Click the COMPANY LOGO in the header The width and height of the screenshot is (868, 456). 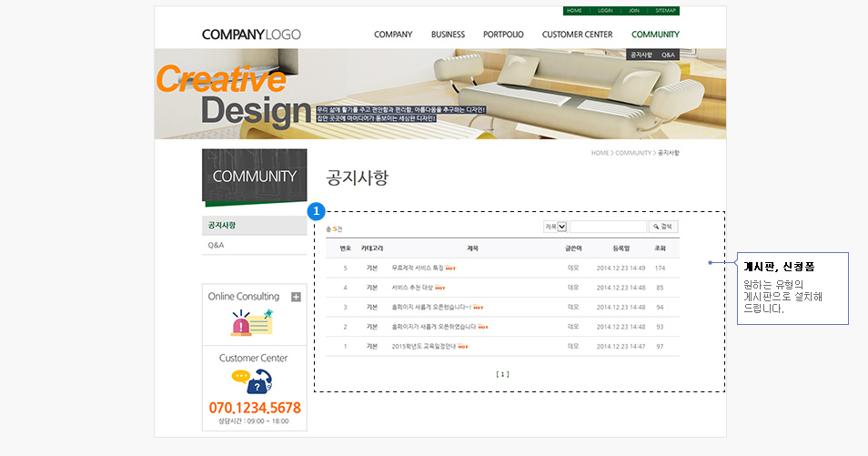click(x=251, y=35)
